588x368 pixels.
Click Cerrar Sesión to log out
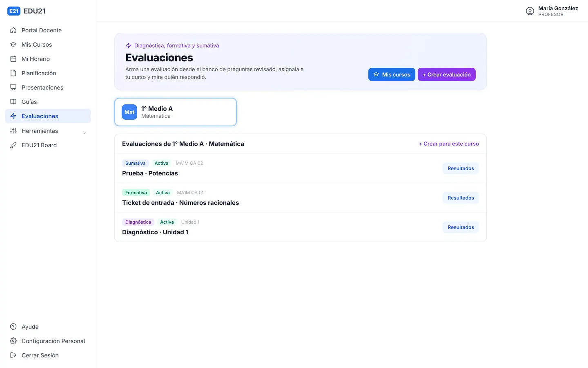[48, 355]
